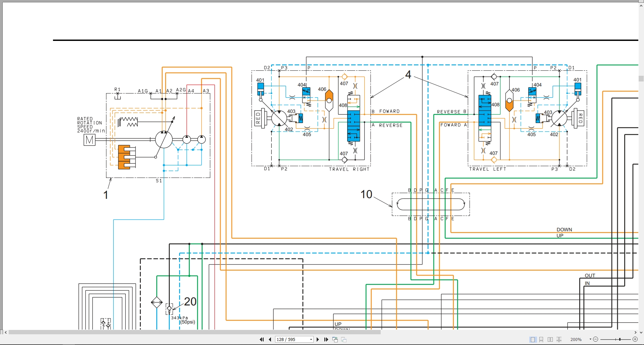Screen dimensions: 644x345
Task: Click the horizontal scrollbar right arrow
Action: (x=636, y=332)
